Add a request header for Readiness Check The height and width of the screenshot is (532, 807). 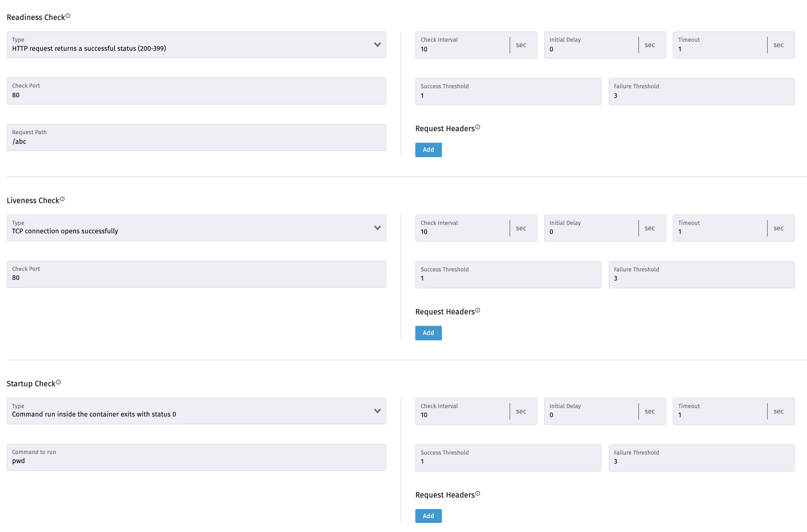(428, 150)
